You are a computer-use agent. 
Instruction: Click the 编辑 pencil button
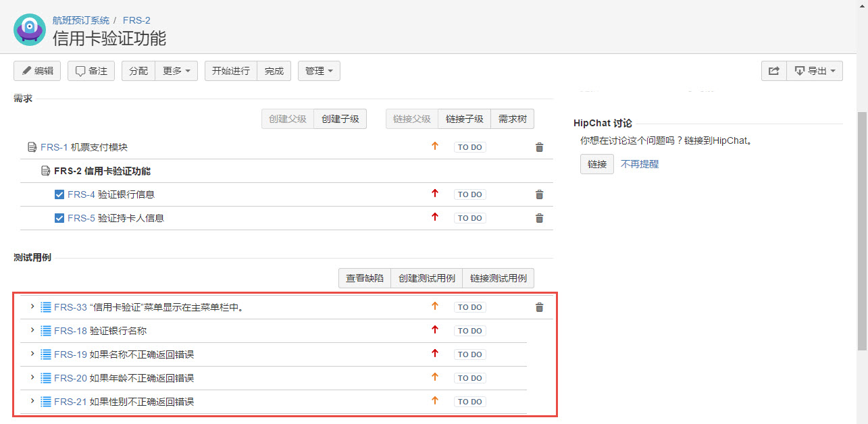click(37, 71)
